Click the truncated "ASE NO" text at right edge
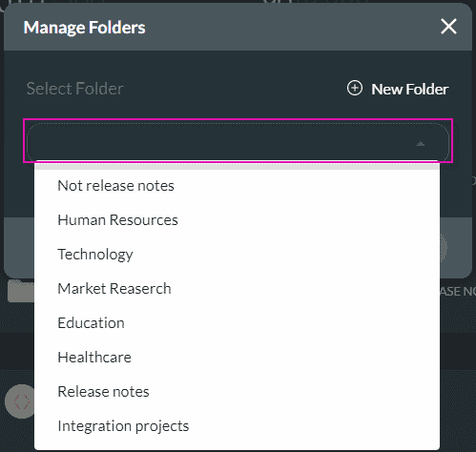 point(458,291)
